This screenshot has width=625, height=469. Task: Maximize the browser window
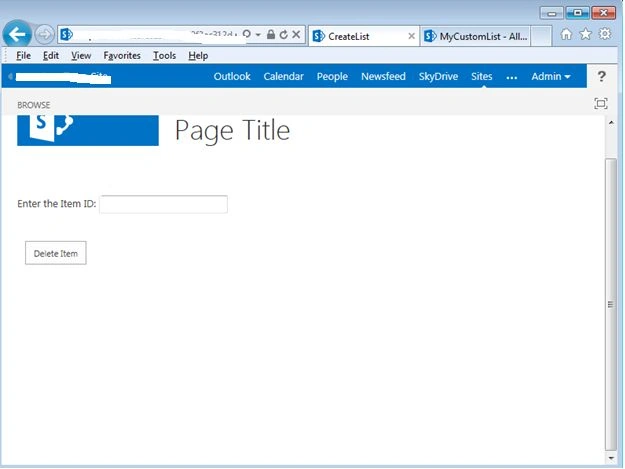pyautogui.click(x=577, y=13)
